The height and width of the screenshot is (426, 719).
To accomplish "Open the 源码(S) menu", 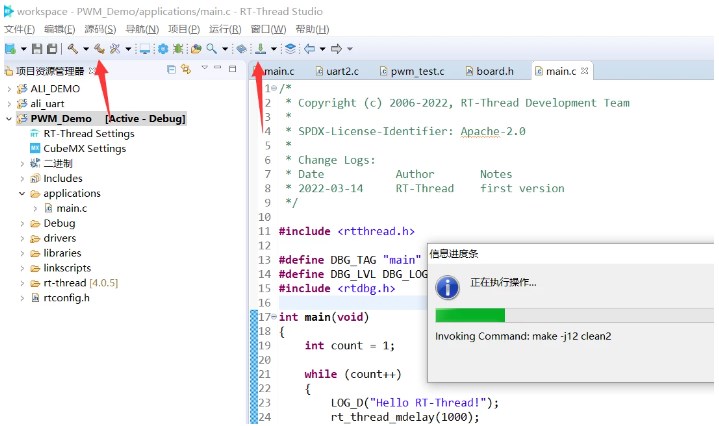I will coord(100,29).
